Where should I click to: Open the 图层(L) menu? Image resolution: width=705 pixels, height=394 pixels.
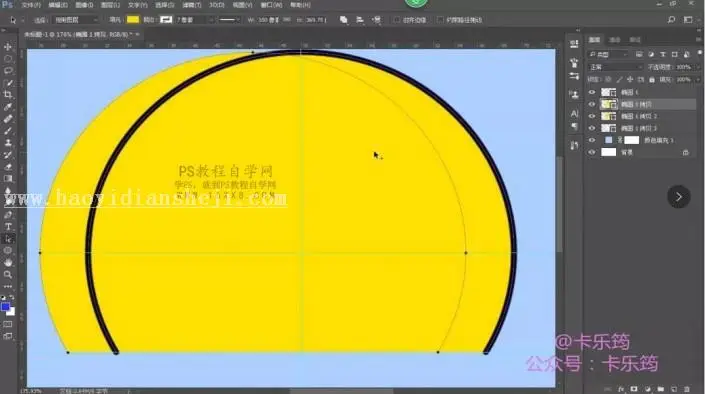pos(111,5)
